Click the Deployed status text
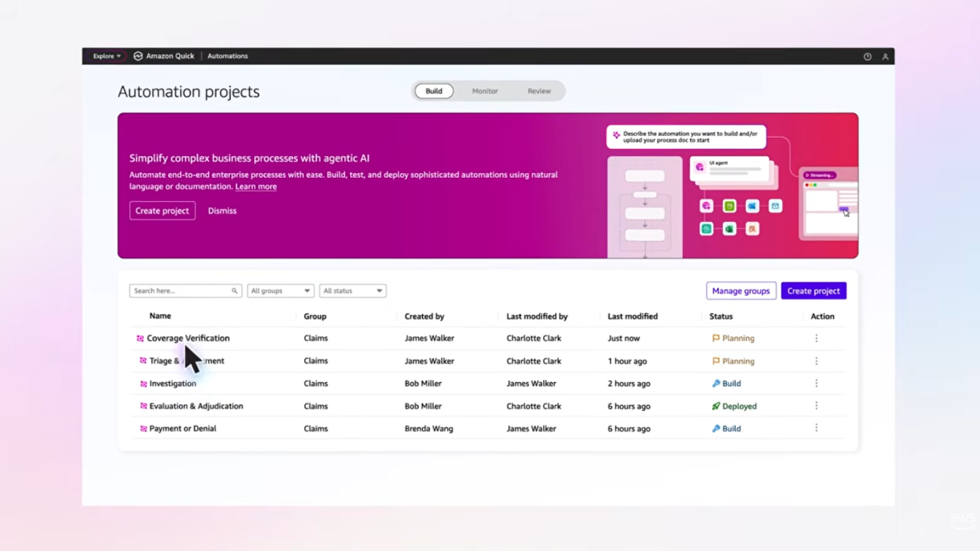 coord(739,406)
